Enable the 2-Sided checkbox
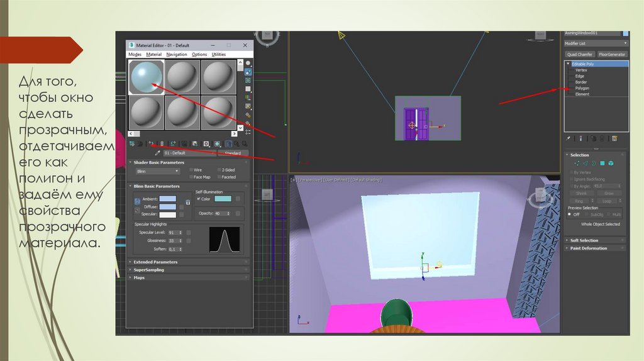Screen dimensions: 644x361 (219, 170)
